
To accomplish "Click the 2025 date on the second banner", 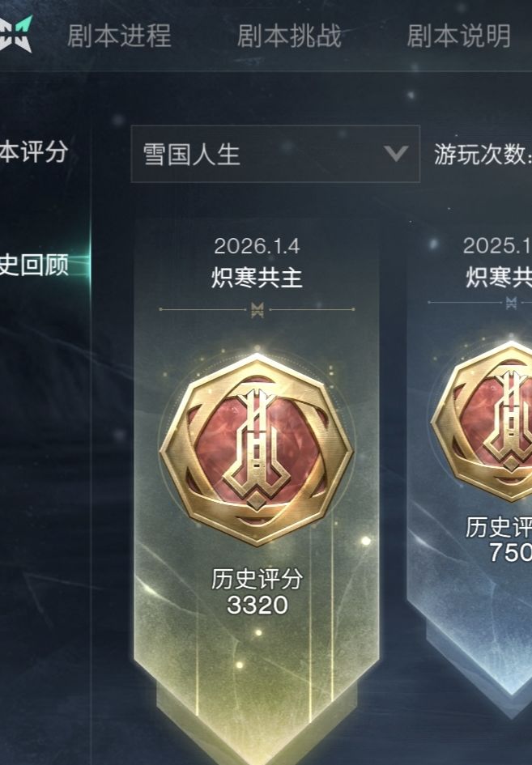I will pyautogui.click(x=497, y=246).
